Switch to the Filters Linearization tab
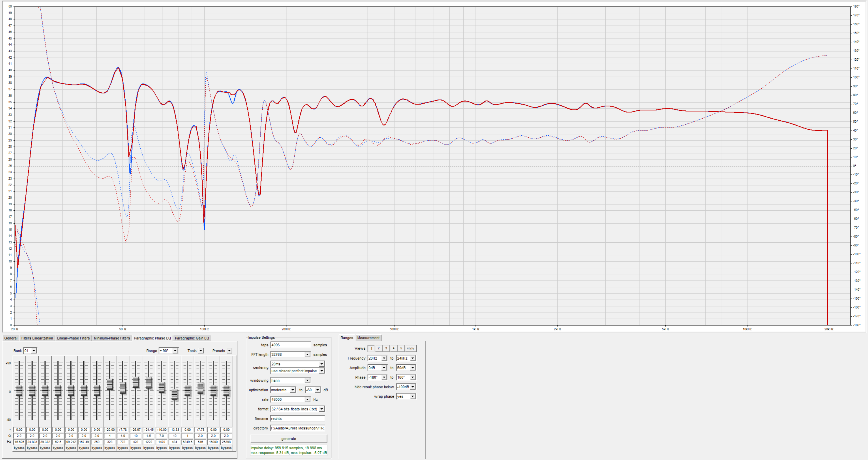 point(37,338)
